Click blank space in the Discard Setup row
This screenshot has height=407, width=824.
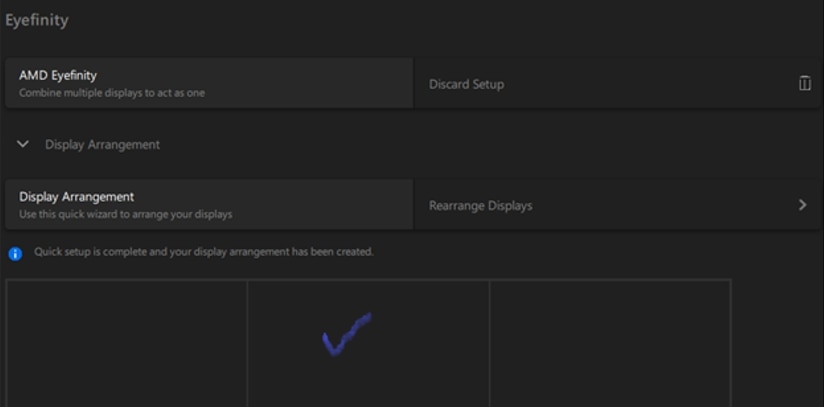click(650, 84)
